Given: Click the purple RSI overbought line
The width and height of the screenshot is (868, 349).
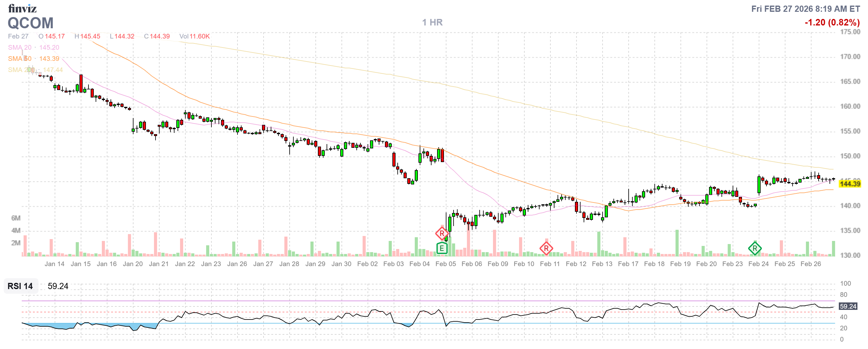Looking at the screenshot, I should point(404,301).
